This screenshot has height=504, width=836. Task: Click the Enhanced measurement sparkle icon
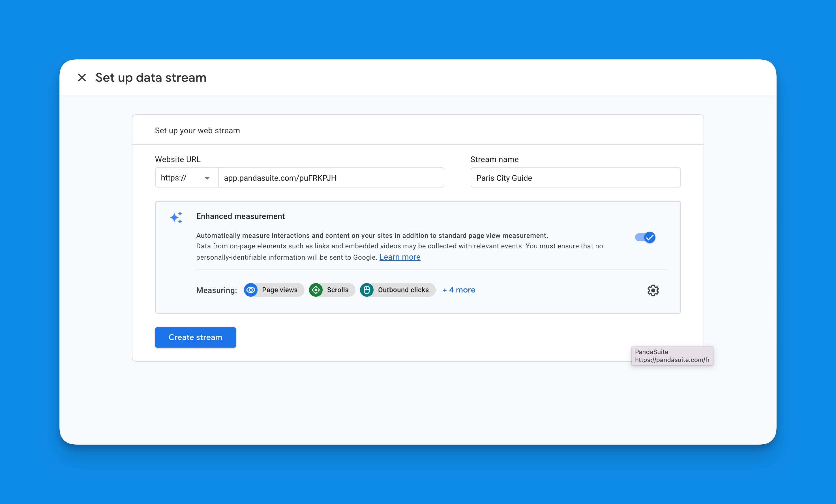tap(176, 217)
